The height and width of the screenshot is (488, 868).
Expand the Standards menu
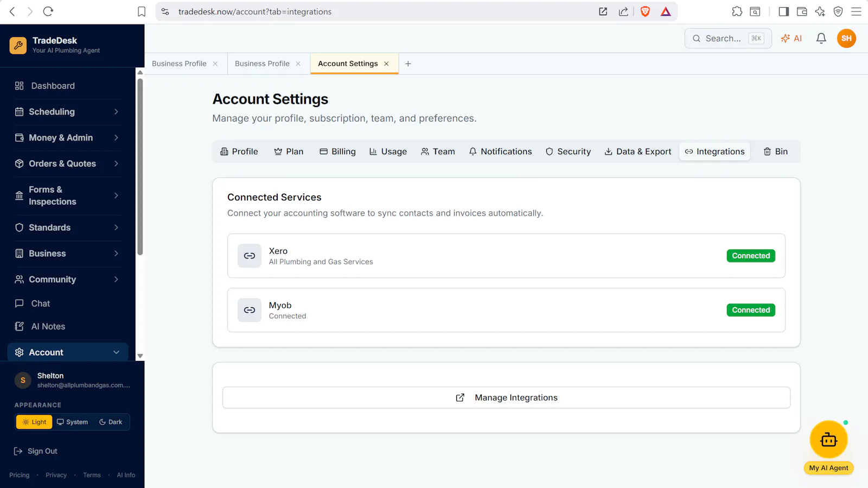[x=68, y=227]
